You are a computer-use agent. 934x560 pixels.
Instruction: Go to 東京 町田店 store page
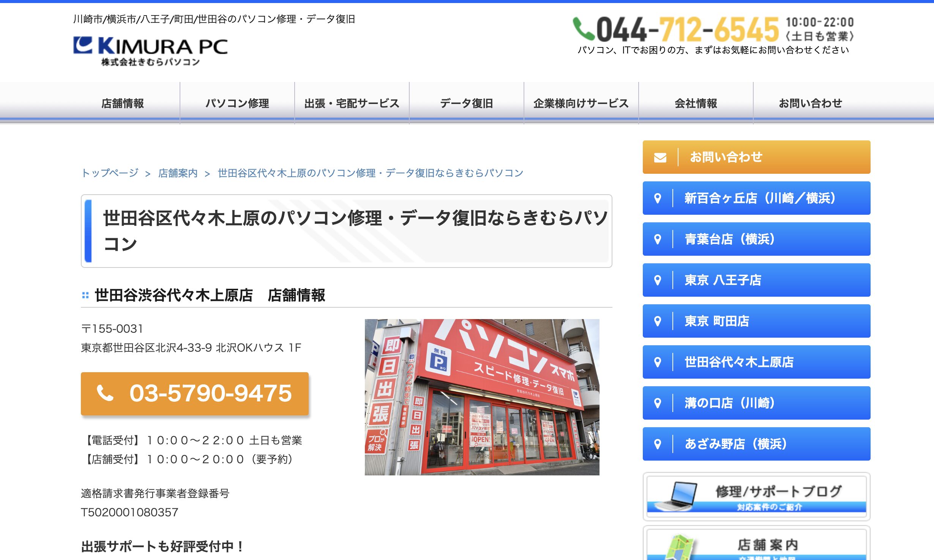click(756, 321)
